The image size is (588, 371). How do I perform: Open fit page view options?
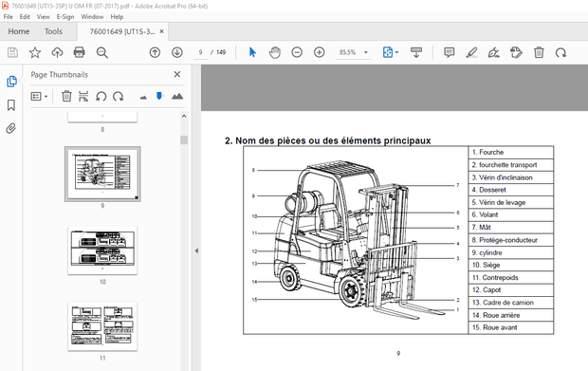(x=391, y=52)
